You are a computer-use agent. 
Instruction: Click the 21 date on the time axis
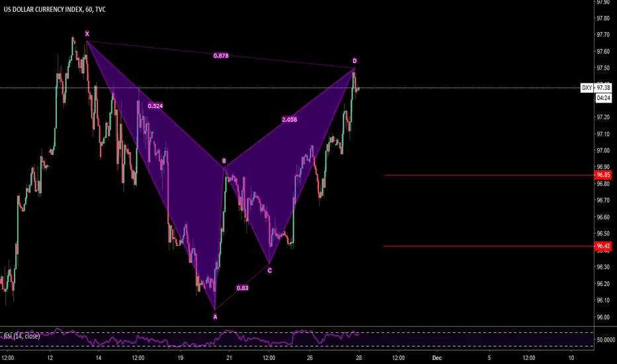point(229,358)
